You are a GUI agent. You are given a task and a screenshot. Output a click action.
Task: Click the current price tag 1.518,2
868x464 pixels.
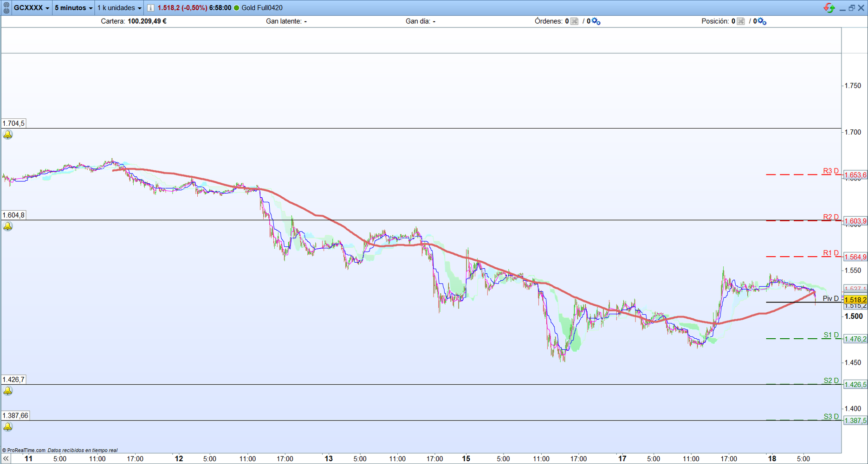click(x=855, y=300)
